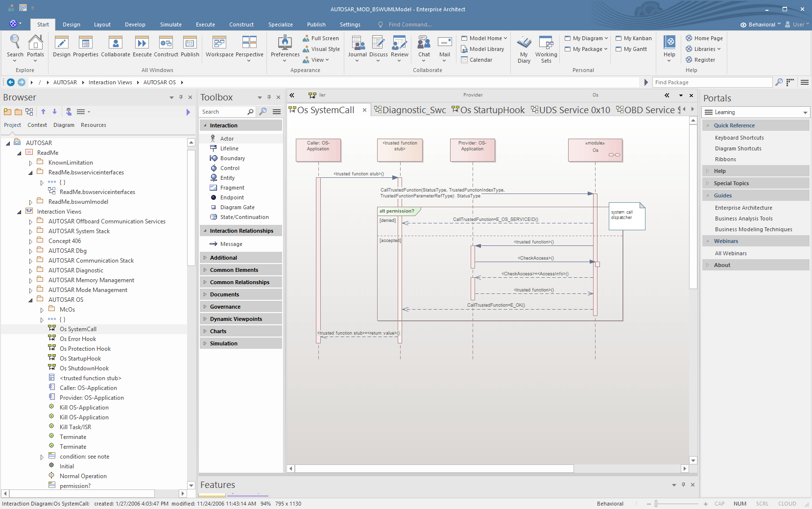Image resolution: width=812 pixels, height=509 pixels.
Task: Open the Publish window
Action: [x=190, y=47]
